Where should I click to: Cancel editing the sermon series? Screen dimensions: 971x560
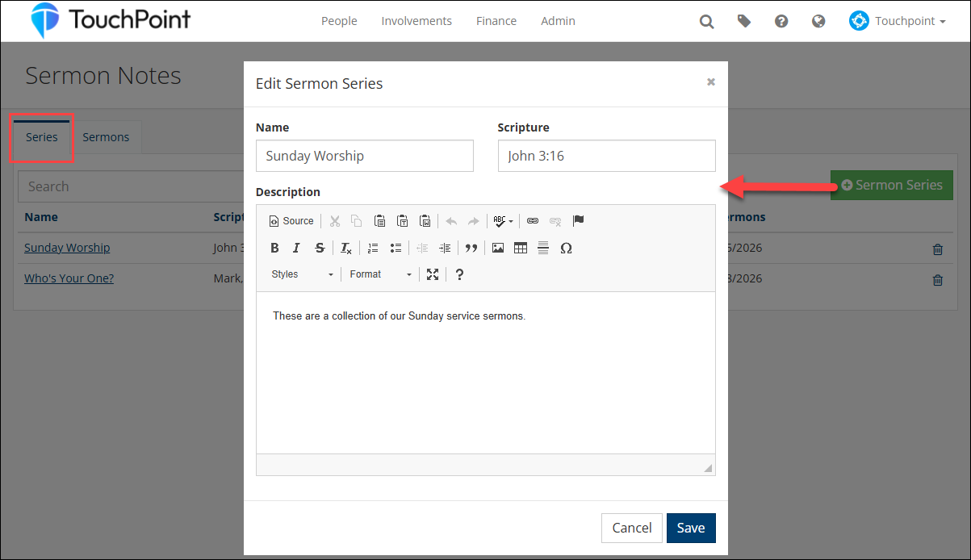coord(631,528)
